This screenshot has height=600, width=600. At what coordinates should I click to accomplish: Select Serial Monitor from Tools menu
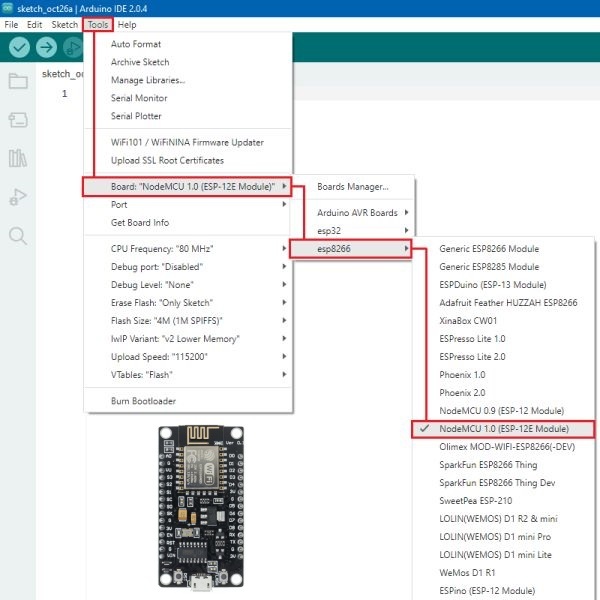point(139,98)
